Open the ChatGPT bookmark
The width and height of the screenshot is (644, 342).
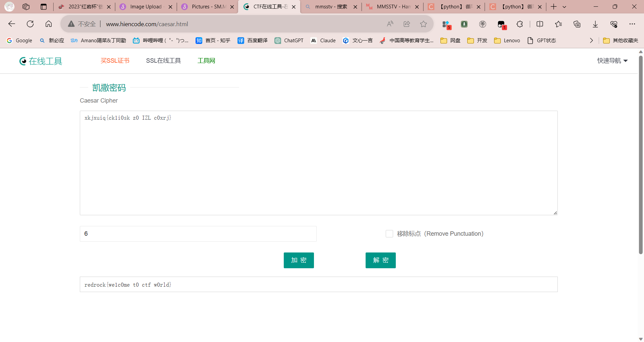pos(289,41)
